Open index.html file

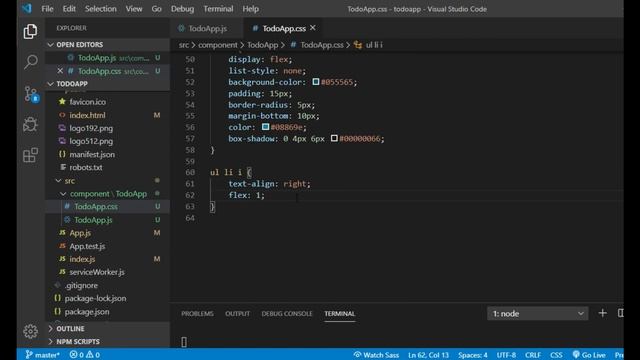point(87,115)
